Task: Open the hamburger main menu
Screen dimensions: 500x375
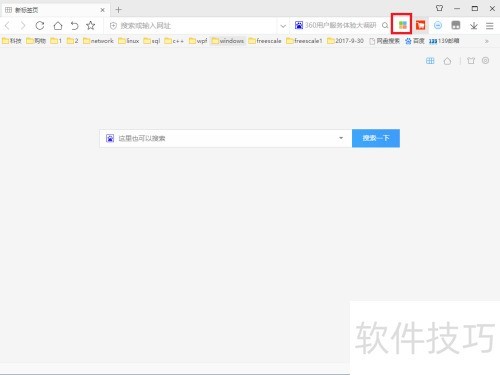Action: (x=489, y=25)
